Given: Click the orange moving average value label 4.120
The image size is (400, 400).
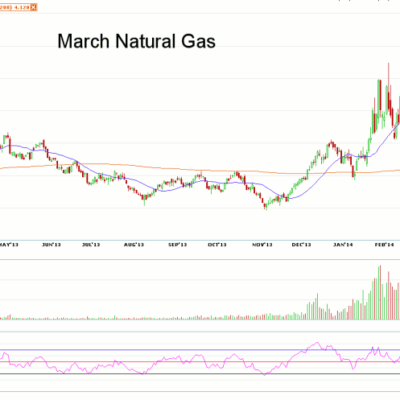Looking at the screenshot, I should (x=21, y=7).
